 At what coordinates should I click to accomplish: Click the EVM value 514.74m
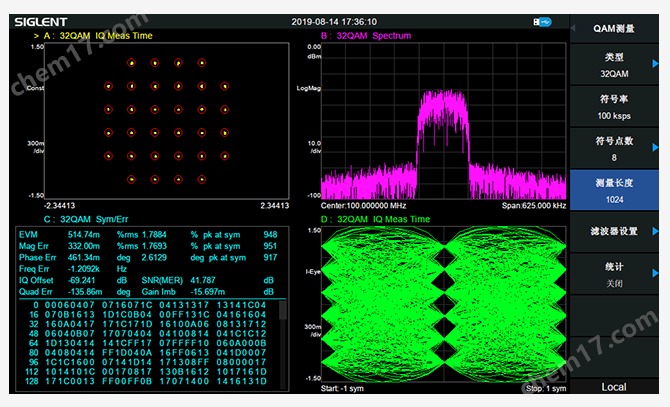[x=84, y=235]
